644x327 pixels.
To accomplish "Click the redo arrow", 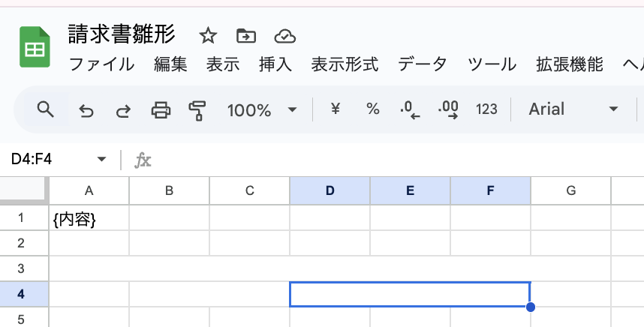I will pyautogui.click(x=123, y=110).
